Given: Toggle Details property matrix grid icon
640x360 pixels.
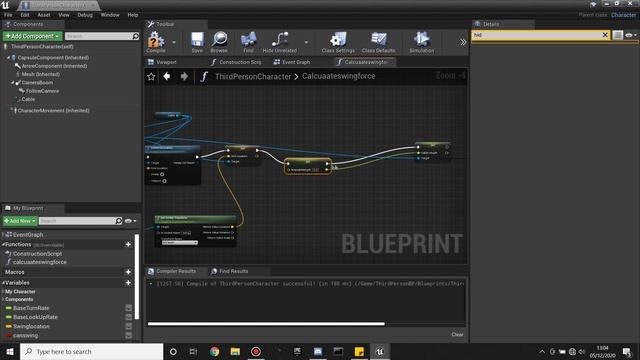Looking at the screenshot, I should point(618,35).
